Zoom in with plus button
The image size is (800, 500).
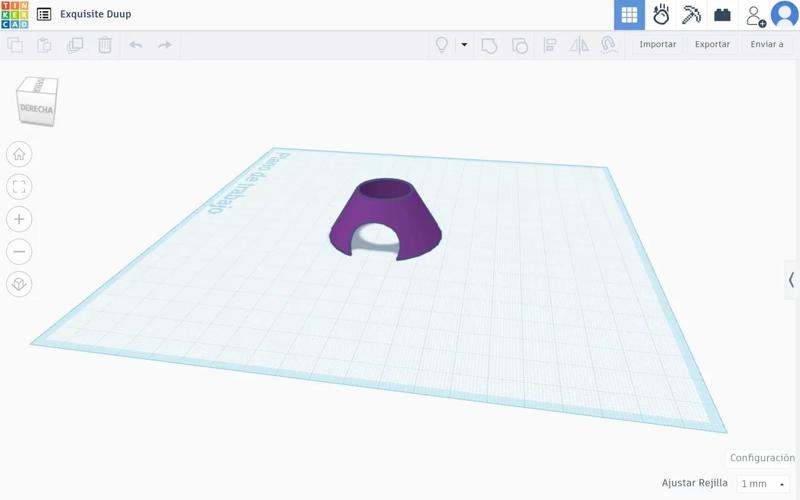pyautogui.click(x=19, y=219)
